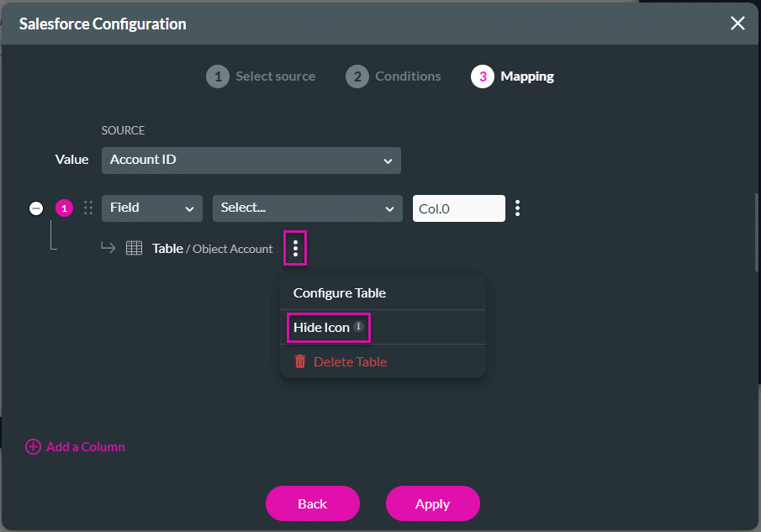The width and height of the screenshot is (761, 532).
Task: Open the kebab menu next to Object Account
Action: coord(295,248)
